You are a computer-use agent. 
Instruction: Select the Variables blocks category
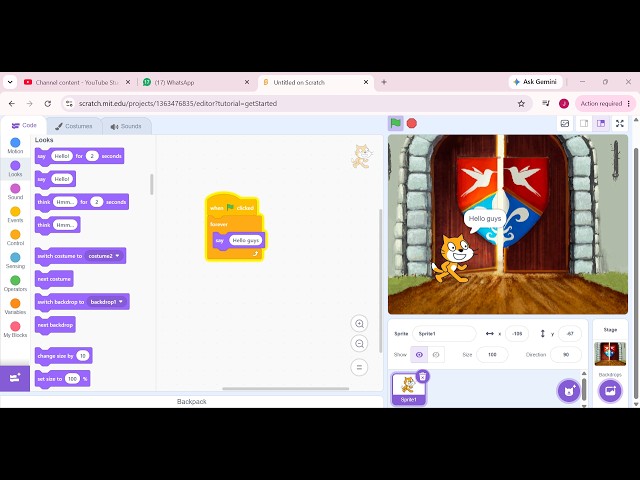[15, 306]
